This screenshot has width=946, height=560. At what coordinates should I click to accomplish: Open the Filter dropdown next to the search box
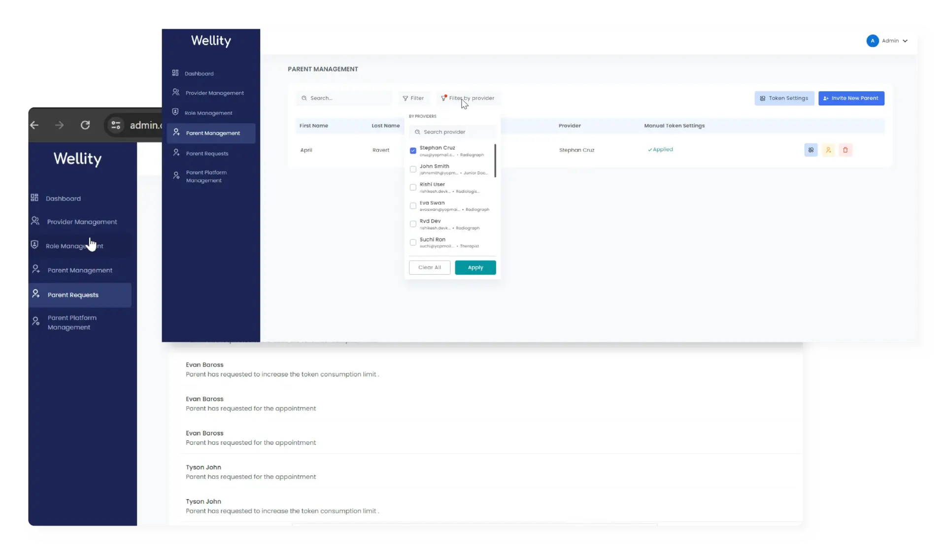click(x=413, y=98)
